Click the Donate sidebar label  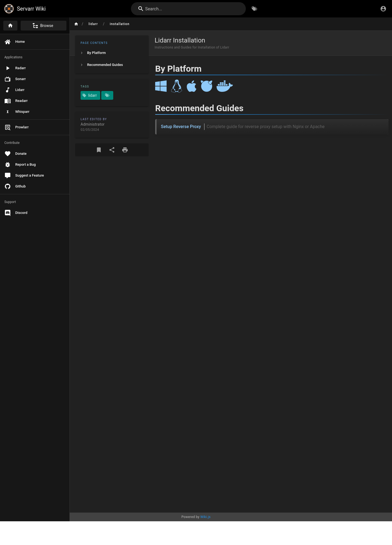[x=21, y=154]
